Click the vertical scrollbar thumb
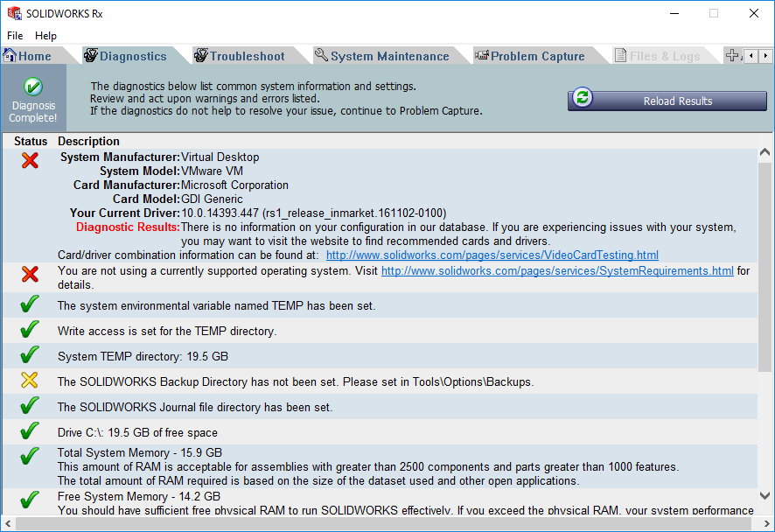775x532 pixels. (x=765, y=267)
